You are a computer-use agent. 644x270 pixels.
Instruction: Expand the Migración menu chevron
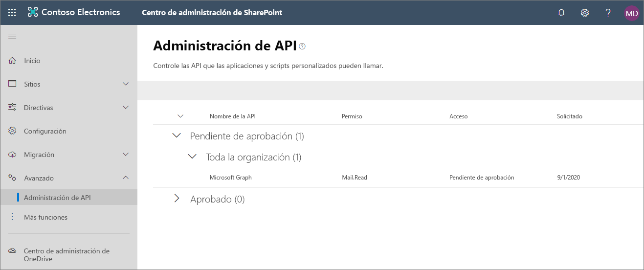(x=126, y=155)
